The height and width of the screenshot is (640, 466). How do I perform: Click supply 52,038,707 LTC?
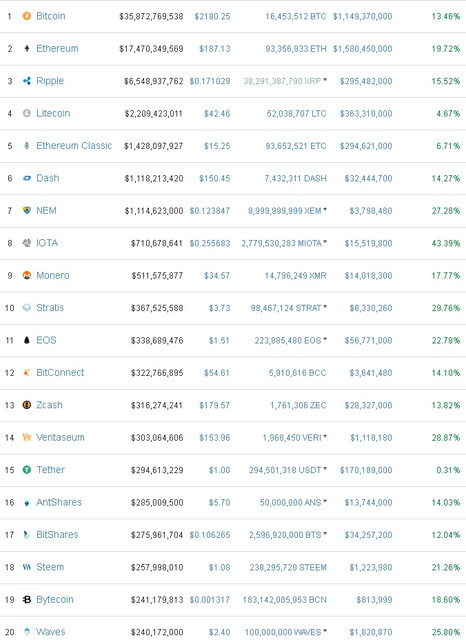pyautogui.click(x=297, y=113)
